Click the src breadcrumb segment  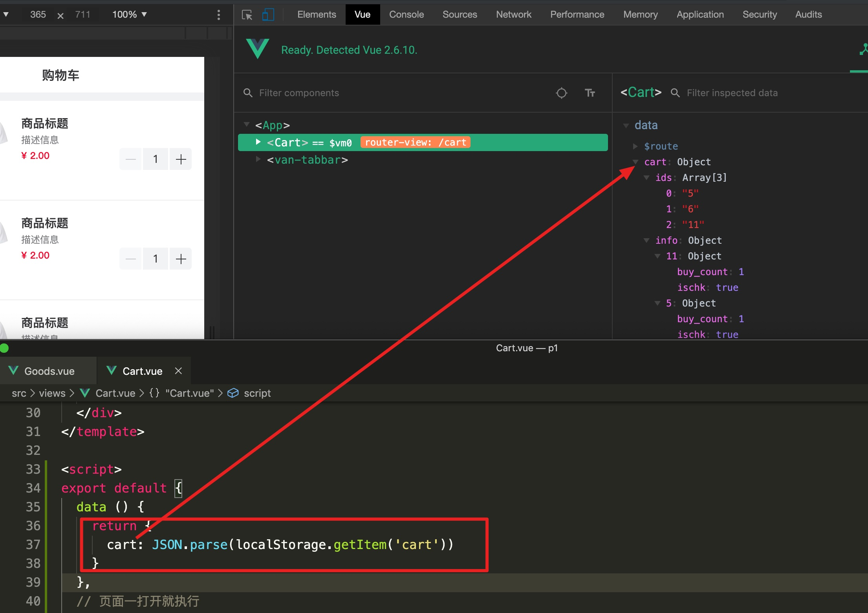click(x=19, y=393)
